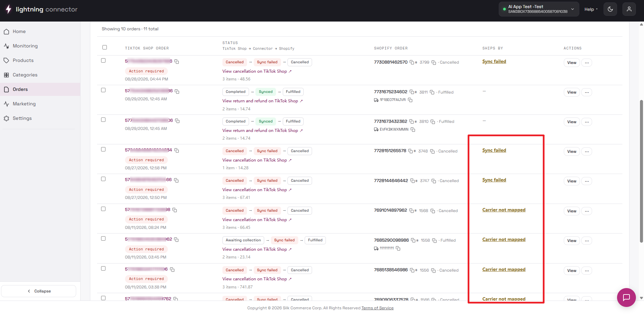644x314 pixels.
Task: Copy order number 1556
Action: tap(433, 270)
